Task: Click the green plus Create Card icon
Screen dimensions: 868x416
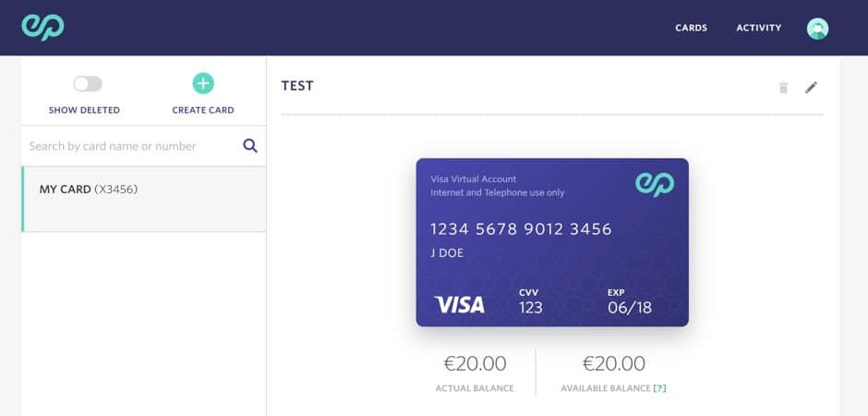Action: (203, 83)
